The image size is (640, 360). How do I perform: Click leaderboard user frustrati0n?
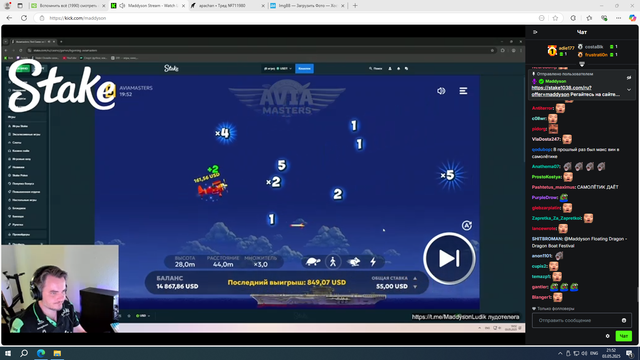596,55
